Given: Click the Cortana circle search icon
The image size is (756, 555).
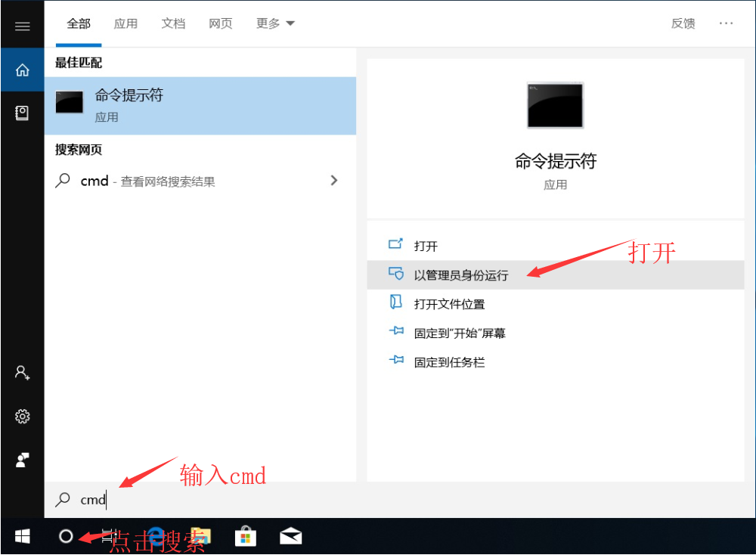Looking at the screenshot, I should pos(66,536).
